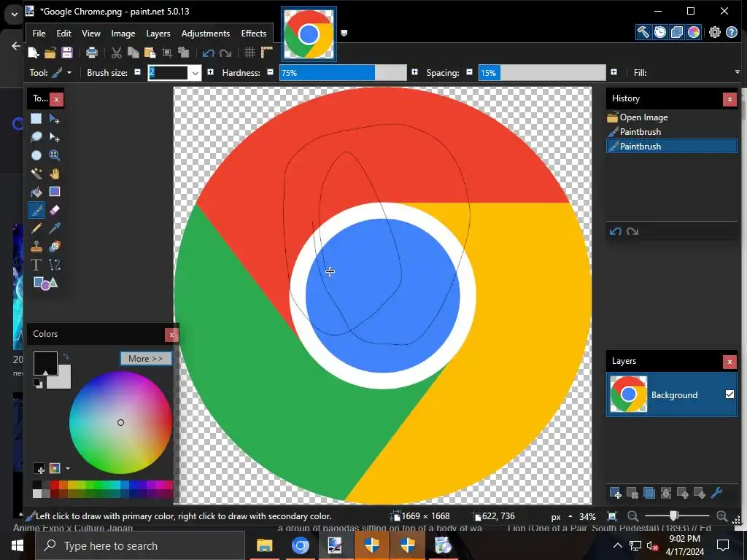747x560 pixels.
Task: Expand the toolbar overflow arrow
Action: pos(737,72)
